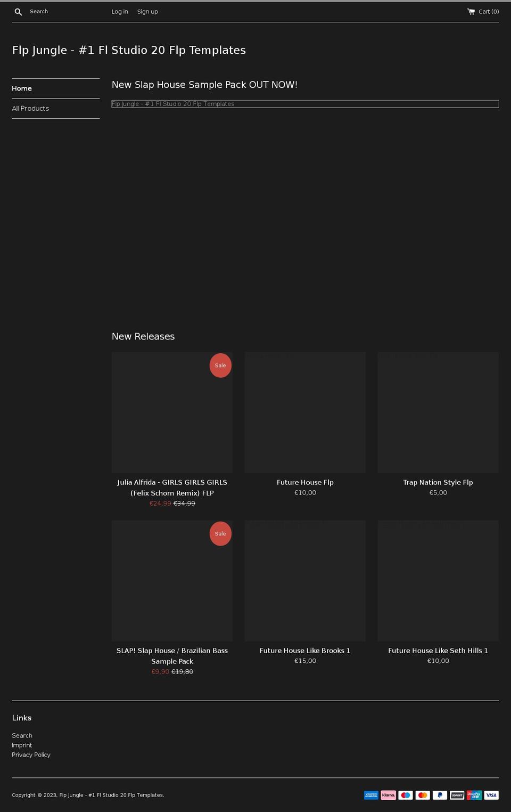Click the €10,00 price under Seth Hills 1
The image size is (511, 812).
click(x=438, y=661)
